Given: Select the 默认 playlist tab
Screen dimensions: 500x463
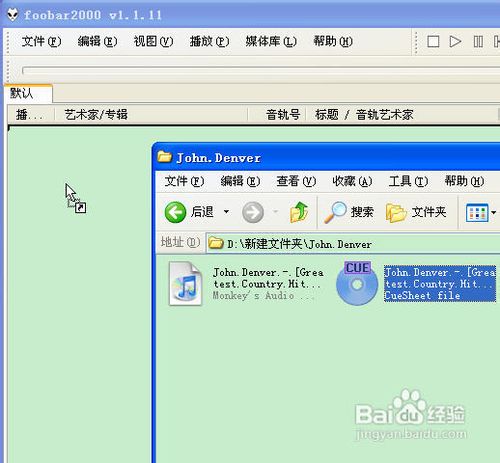Looking at the screenshot, I should coord(28,93).
